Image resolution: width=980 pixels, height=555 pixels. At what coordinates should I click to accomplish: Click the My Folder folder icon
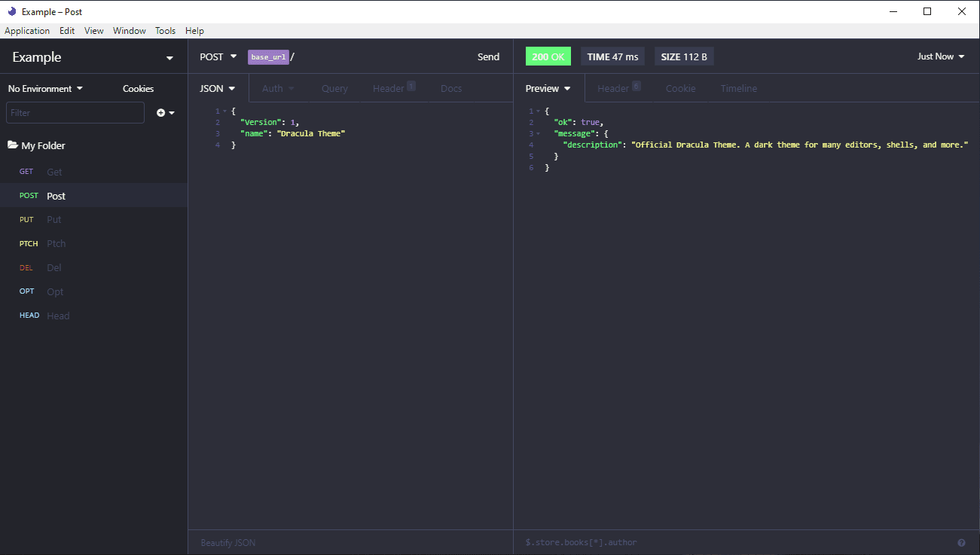pos(14,145)
